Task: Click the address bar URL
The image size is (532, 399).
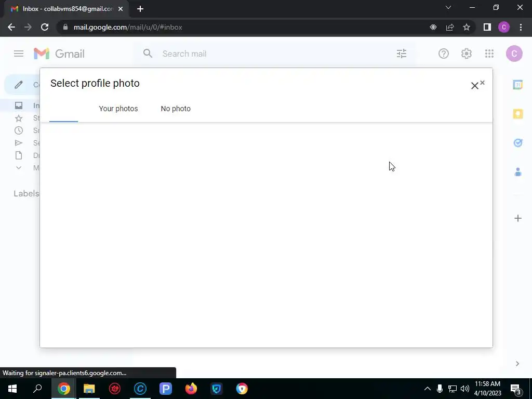Action: pyautogui.click(x=128, y=27)
